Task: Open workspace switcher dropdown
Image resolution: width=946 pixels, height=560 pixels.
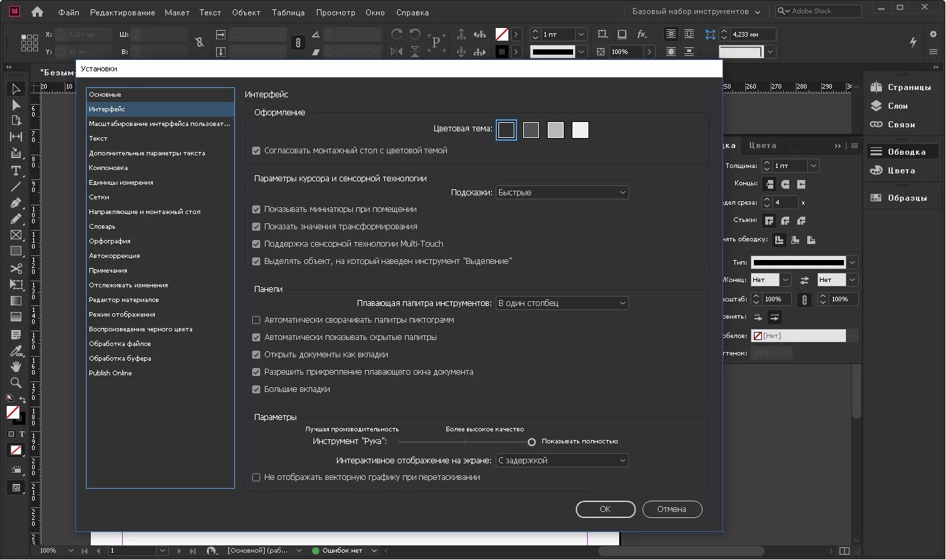Action: [696, 11]
